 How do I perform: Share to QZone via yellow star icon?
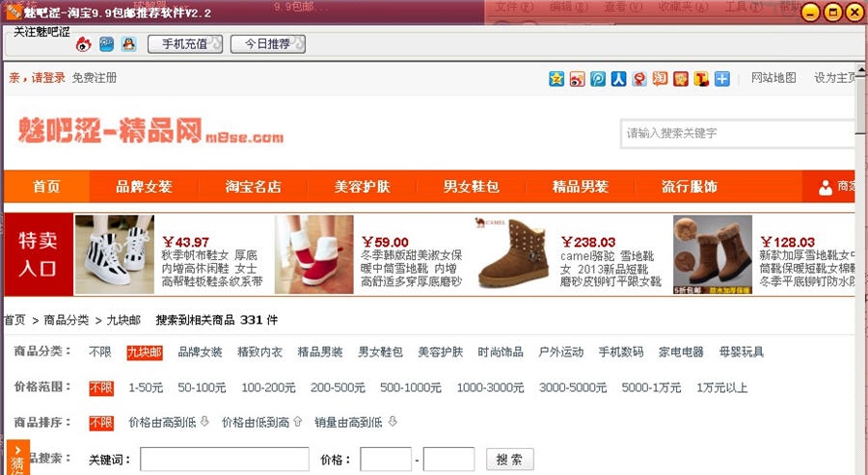click(556, 78)
